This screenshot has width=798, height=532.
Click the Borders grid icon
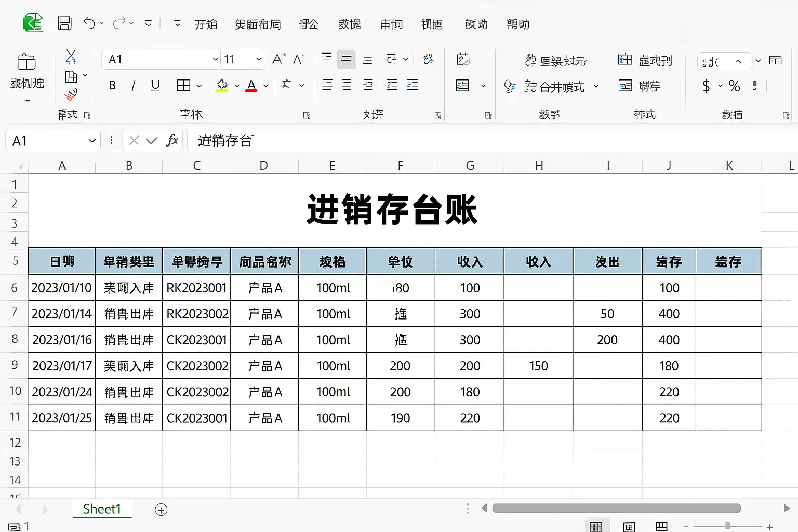(183, 85)
